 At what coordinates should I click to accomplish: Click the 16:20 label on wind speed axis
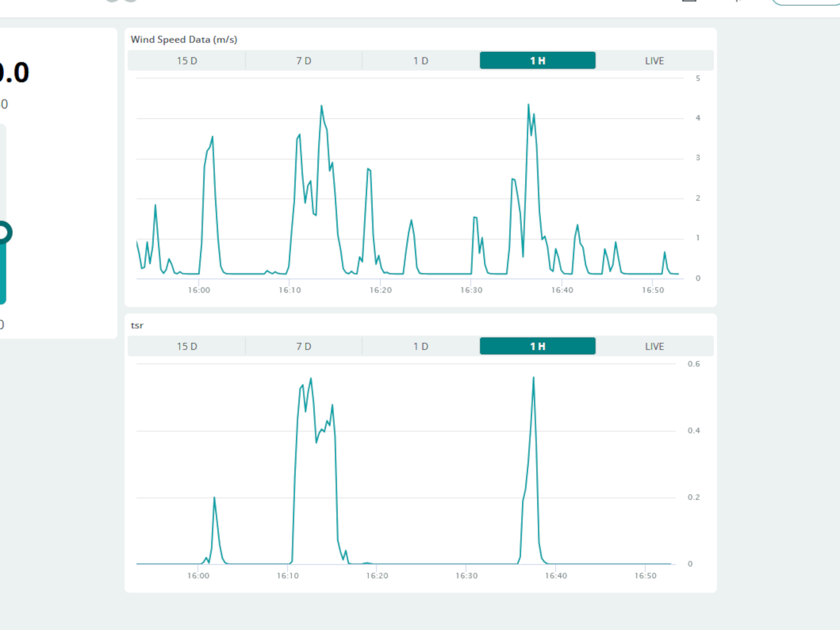(379, 290)
